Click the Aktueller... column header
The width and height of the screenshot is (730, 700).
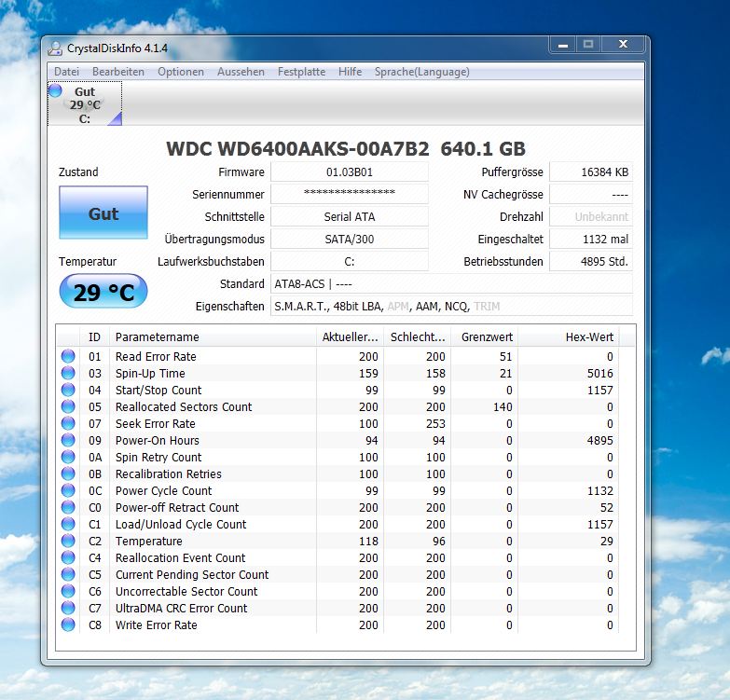[x=350, y=337]
